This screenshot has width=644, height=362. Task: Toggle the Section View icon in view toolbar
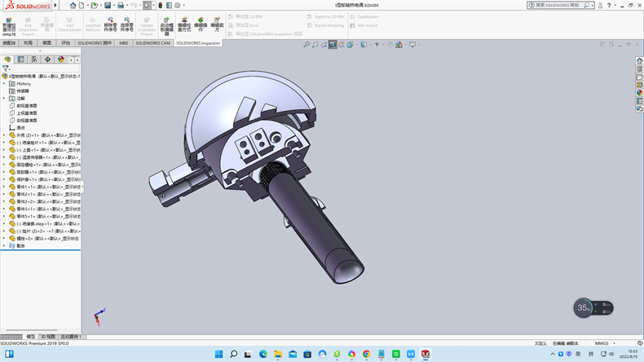click(333, 45)
